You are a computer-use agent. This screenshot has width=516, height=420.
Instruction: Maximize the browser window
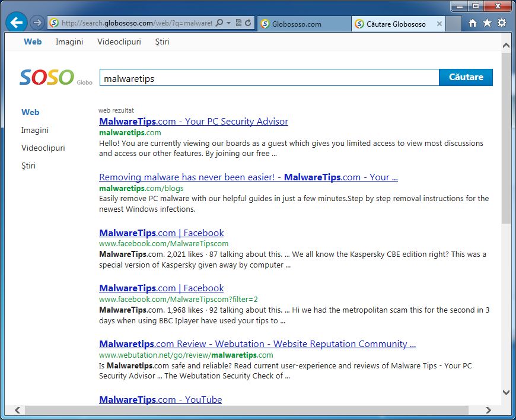[476, 7]
